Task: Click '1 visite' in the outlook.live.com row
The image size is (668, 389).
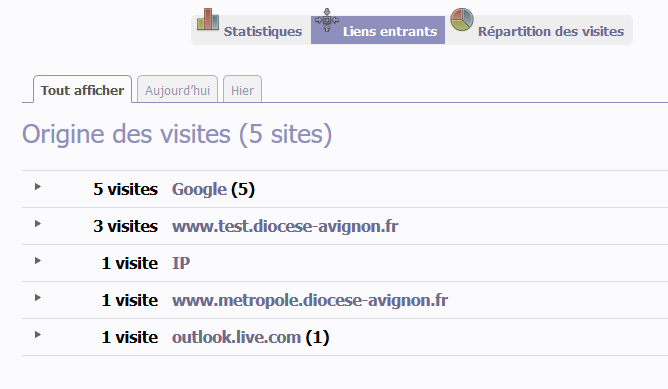Action: 130,338
